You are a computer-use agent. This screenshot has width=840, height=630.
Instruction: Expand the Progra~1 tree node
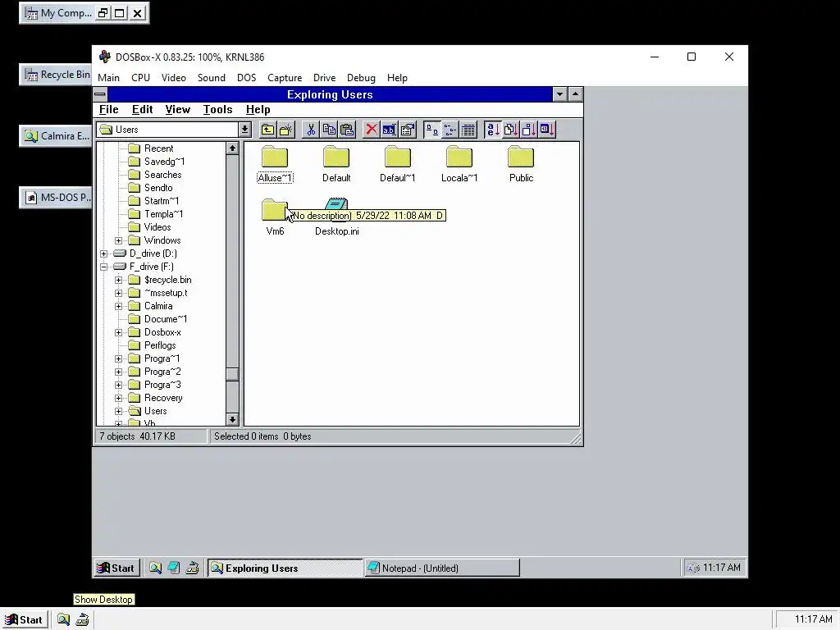pyautogui.click(x=118, y=358)
